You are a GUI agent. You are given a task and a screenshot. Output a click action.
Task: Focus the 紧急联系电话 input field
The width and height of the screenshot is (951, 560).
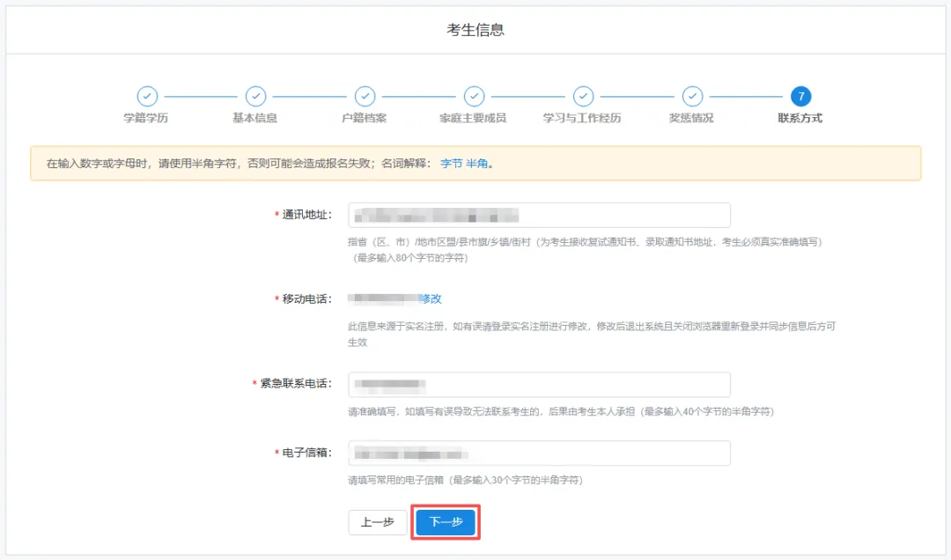coord(539,384)
